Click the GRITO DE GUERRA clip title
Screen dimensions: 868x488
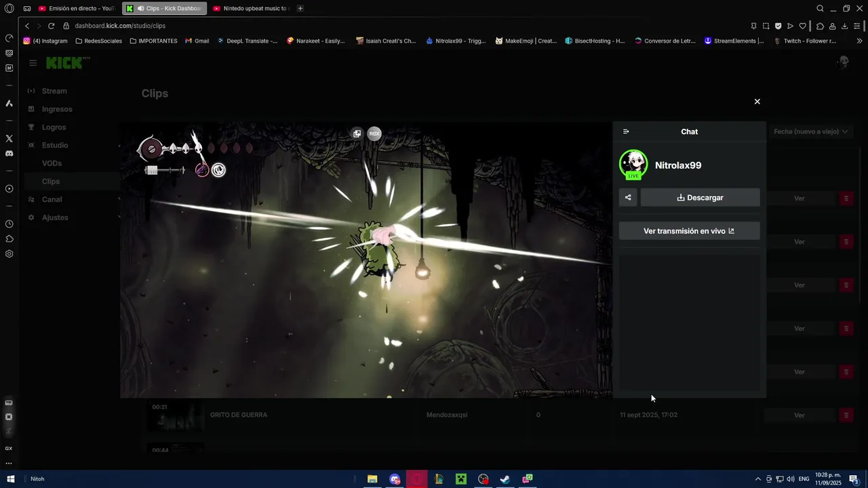coord(239,415)
